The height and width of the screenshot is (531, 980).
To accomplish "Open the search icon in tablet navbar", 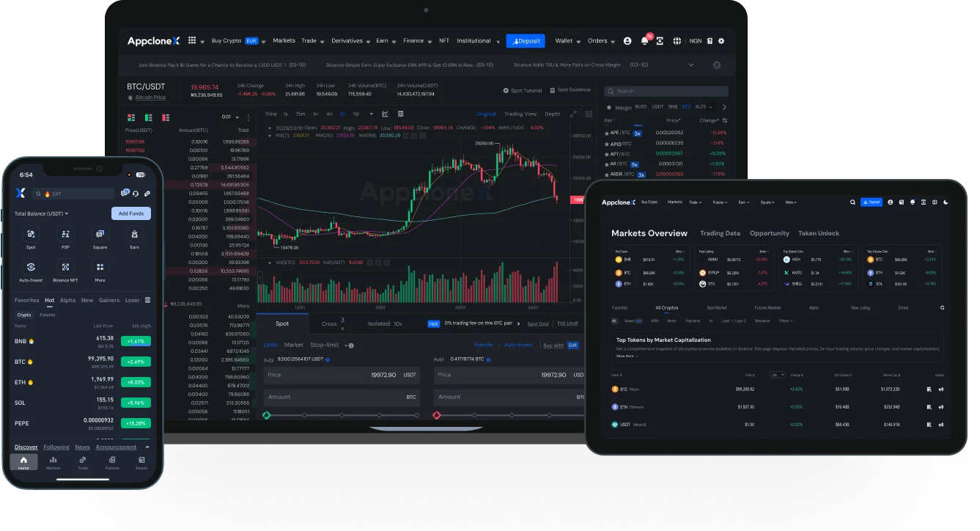I will [852, 202].
